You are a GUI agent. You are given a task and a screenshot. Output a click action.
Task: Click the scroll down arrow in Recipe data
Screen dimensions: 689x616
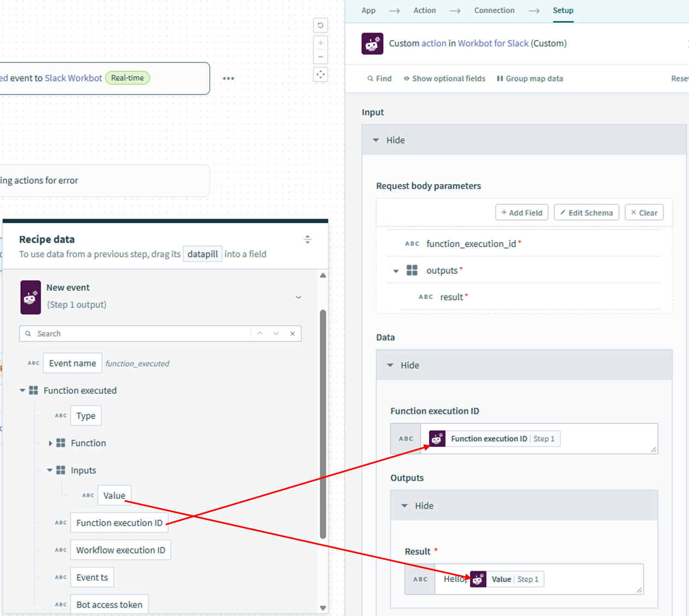pyautogui.click(x=323, y=608)
